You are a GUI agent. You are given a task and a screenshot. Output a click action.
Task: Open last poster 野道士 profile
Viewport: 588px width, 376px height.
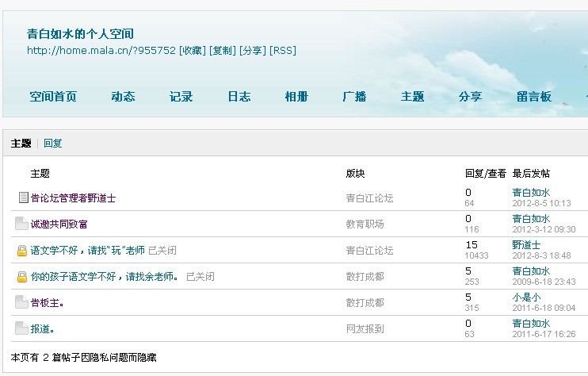pos(526,245)
